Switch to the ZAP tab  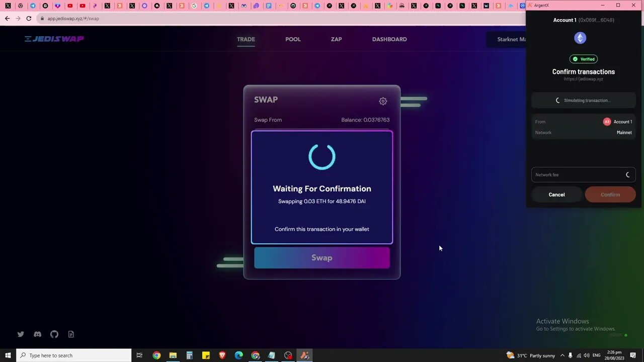coord(336,39)
